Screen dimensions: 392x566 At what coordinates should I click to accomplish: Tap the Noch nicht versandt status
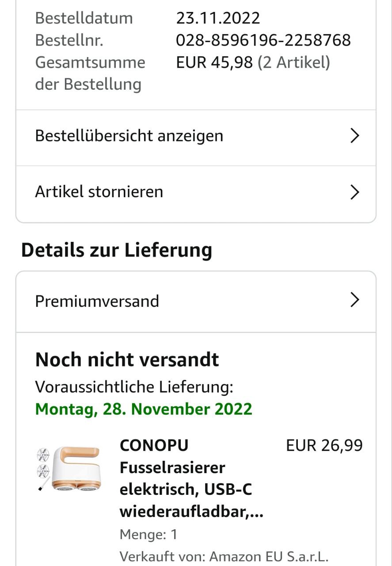coord(127,359)
